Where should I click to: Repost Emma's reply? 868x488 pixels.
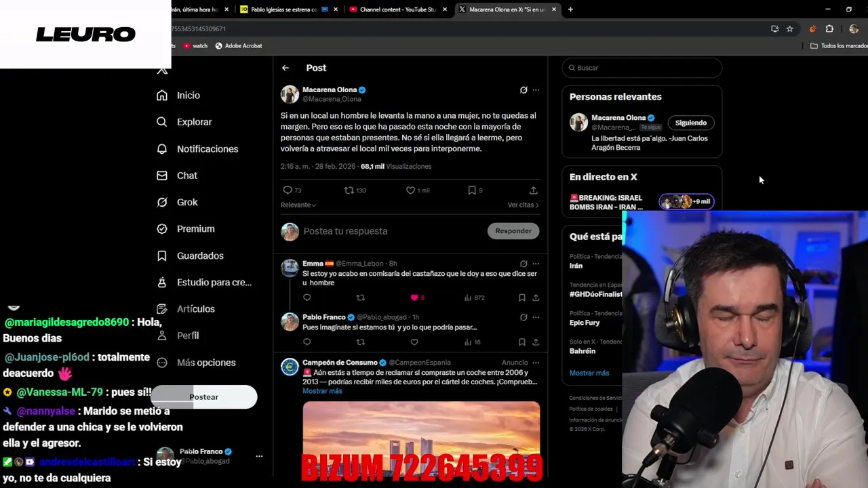click(x=361, y=298)
